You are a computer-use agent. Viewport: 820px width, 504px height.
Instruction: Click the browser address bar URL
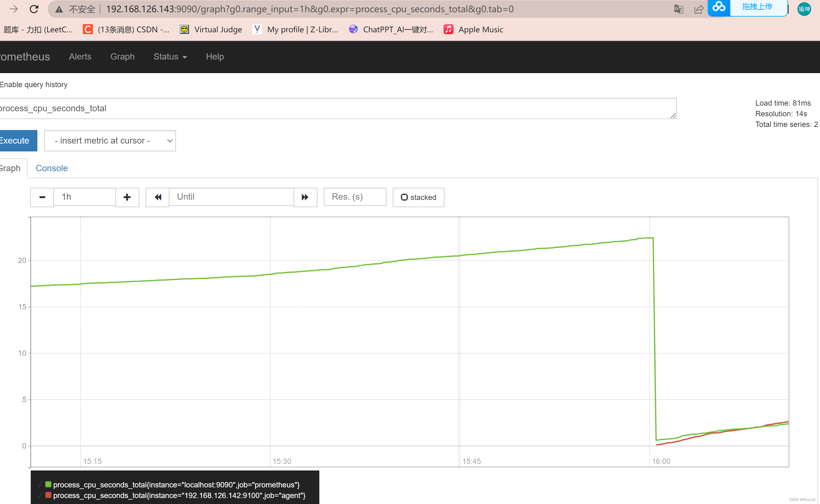(x=310, y=9)
